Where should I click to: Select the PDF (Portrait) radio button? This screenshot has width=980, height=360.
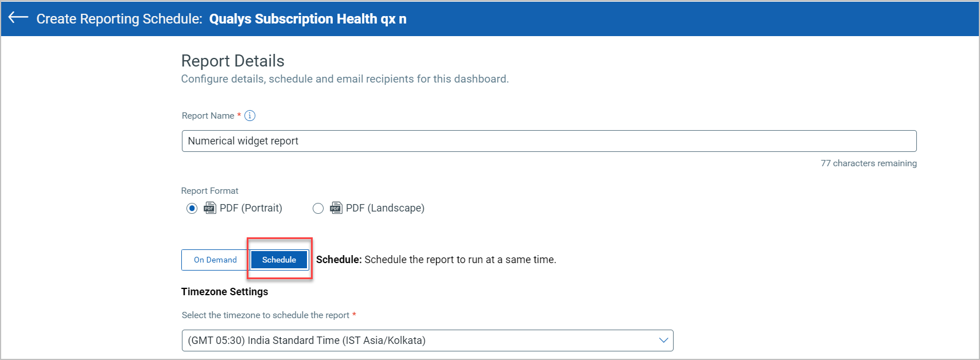[x=192, y=209]
